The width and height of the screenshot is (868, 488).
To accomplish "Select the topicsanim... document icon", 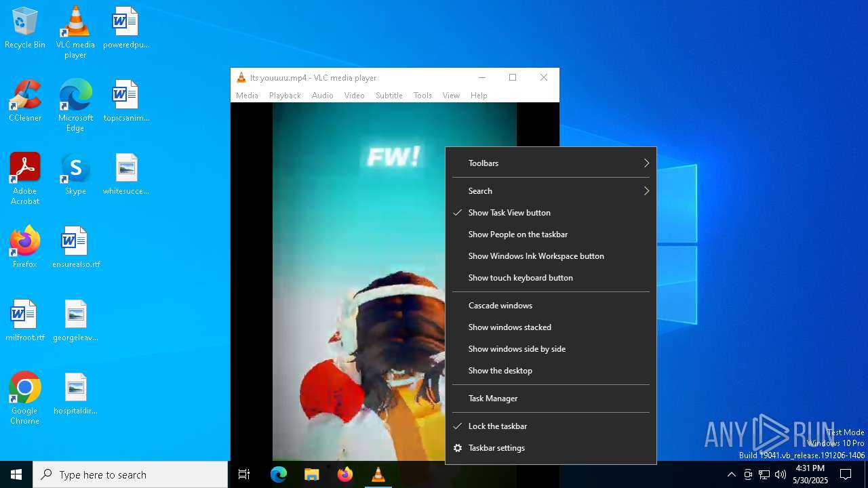I will (125, 102).
